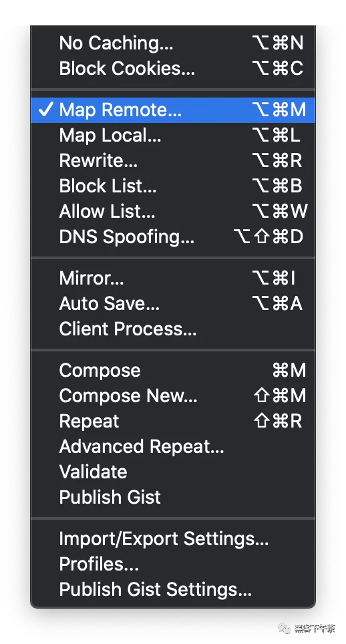Screen dimensions: 346x644
Task: Open Import/Export Settings
Action: (173, 539)
